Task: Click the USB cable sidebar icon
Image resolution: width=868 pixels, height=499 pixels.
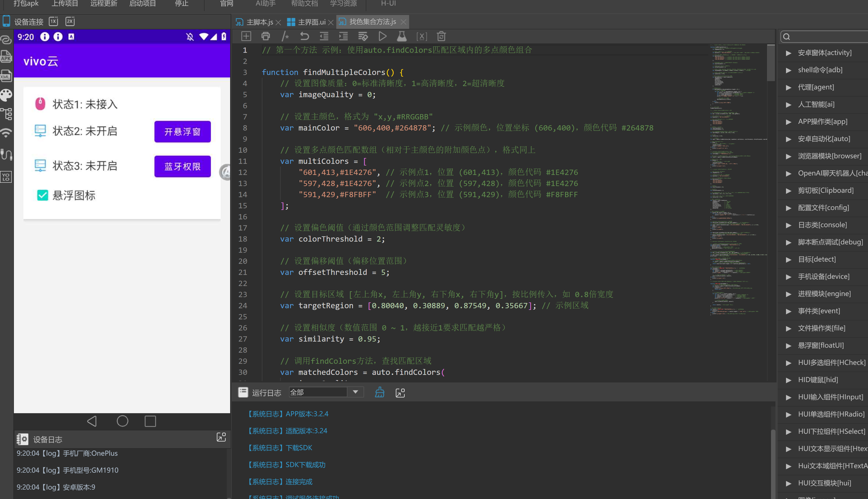Action: coord(6,154)
